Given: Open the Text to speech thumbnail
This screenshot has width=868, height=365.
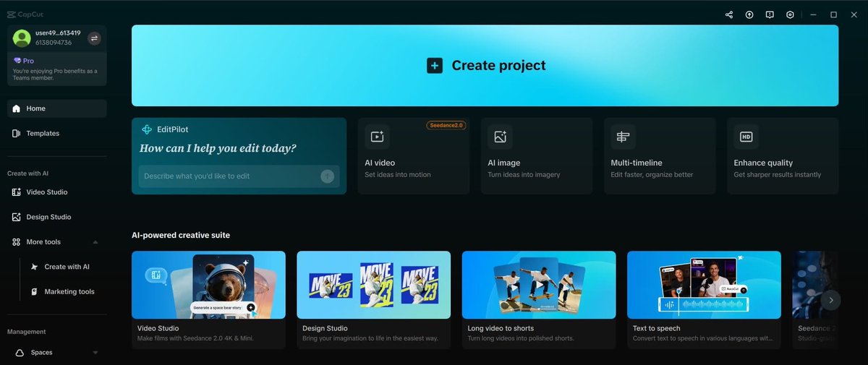Looking at the screenshot, I should tap(704, 285).
